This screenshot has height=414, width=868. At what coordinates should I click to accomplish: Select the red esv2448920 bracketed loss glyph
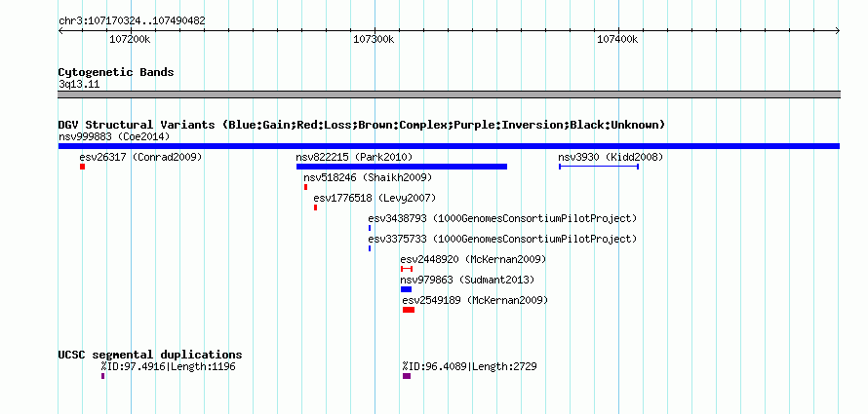pyautogui.click(x=407, y=269)
